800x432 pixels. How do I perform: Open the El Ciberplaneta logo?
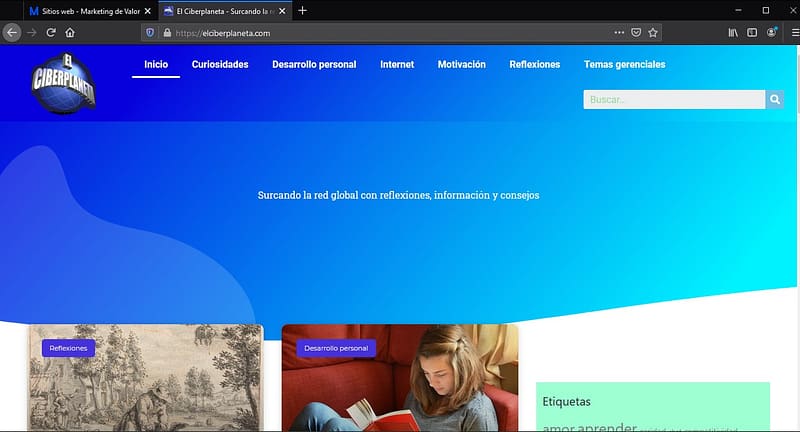63,82
